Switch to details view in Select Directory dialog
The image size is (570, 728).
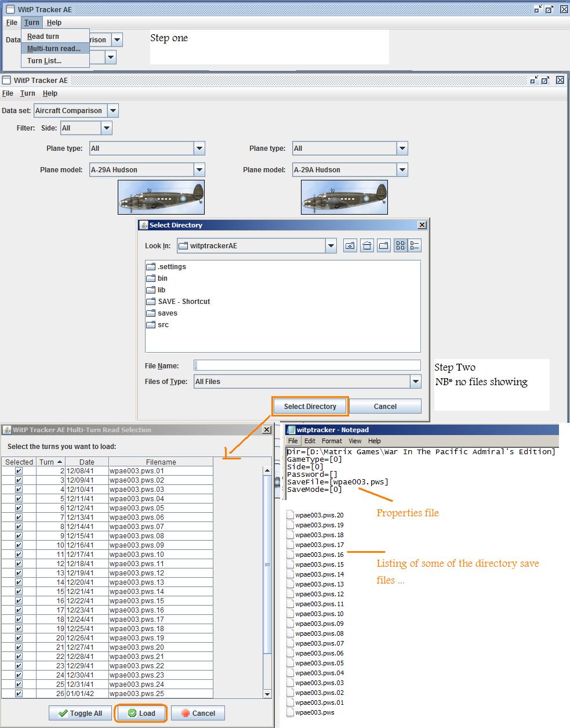click(414, 245)
